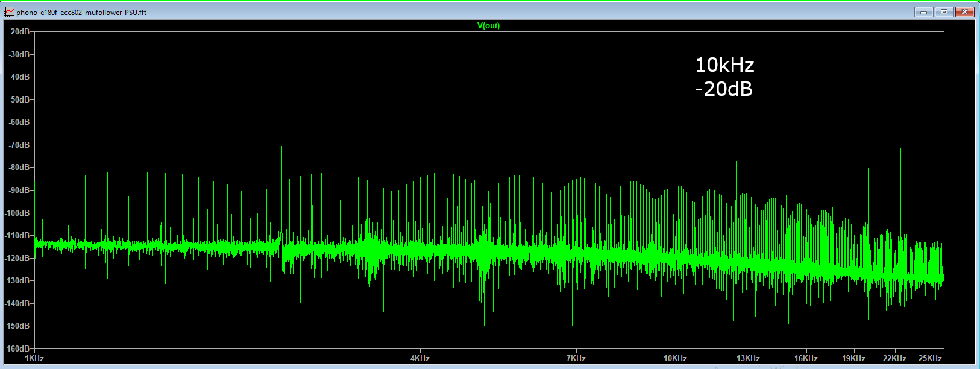Click the 22KHz frequency axis label

(894, 358)
